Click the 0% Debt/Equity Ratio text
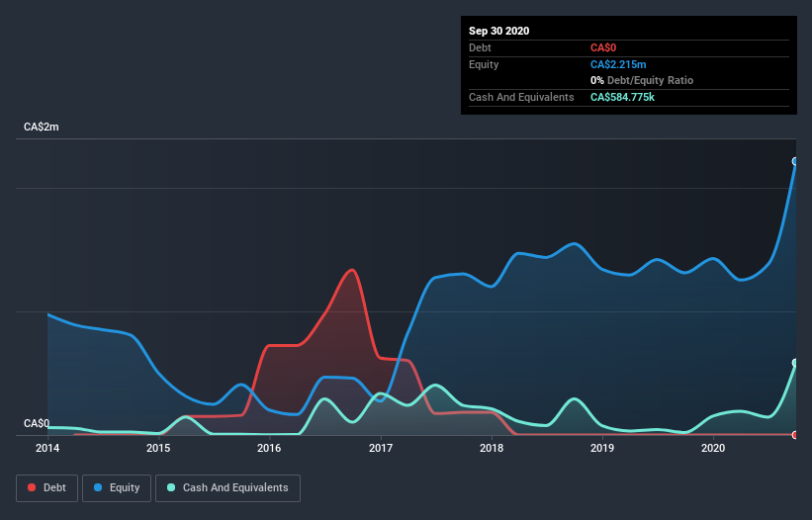The width and height of the screenshot is (812, 520). point(642,81)
